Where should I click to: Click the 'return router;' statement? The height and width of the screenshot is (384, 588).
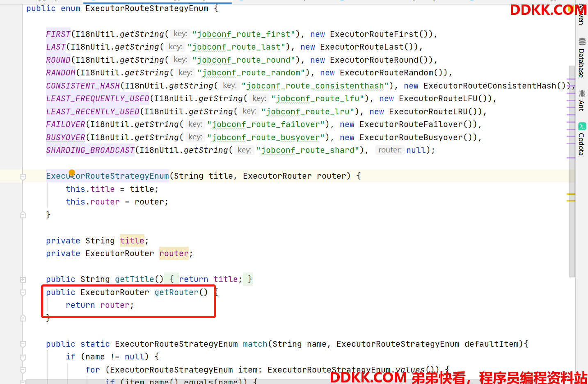point(100,305)
